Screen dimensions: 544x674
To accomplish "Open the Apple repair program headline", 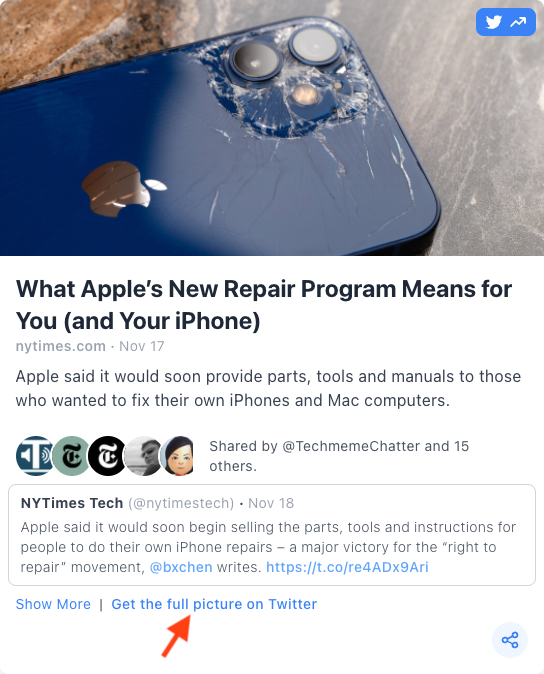I will (x=263, y=305).
